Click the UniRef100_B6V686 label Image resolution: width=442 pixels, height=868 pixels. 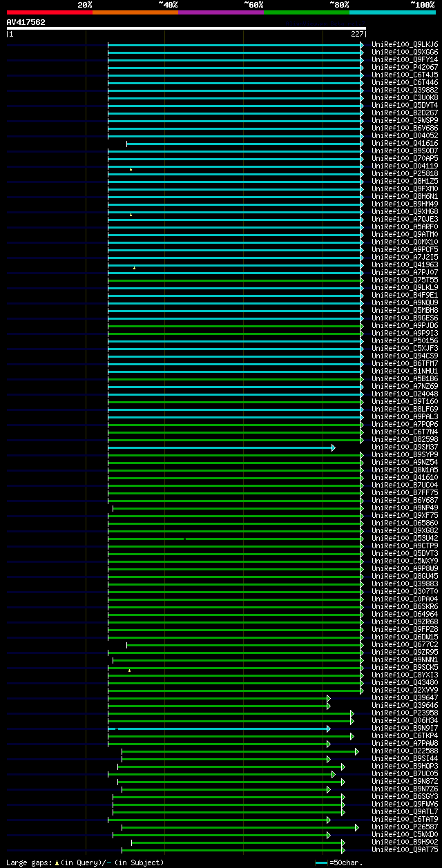tap(405, 128)
